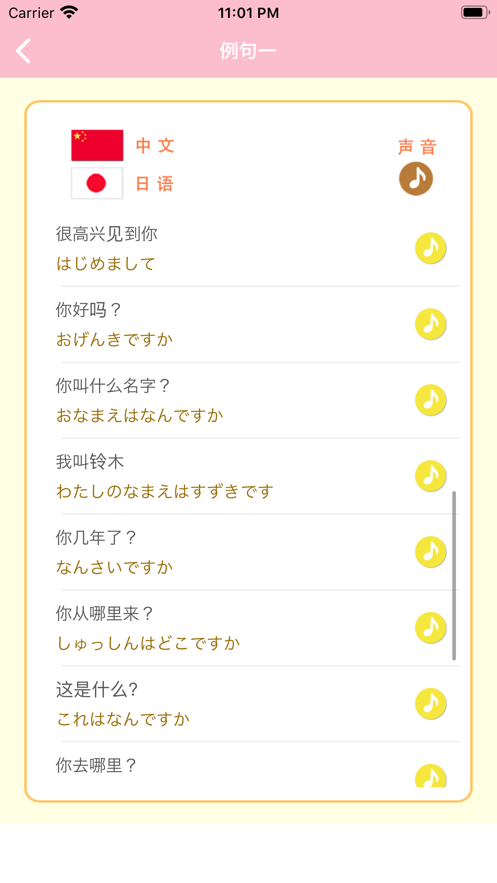The image size is (497, 883).
Task: Play audio for おなまえはなんですか phrase
Action: pos(431,400)
